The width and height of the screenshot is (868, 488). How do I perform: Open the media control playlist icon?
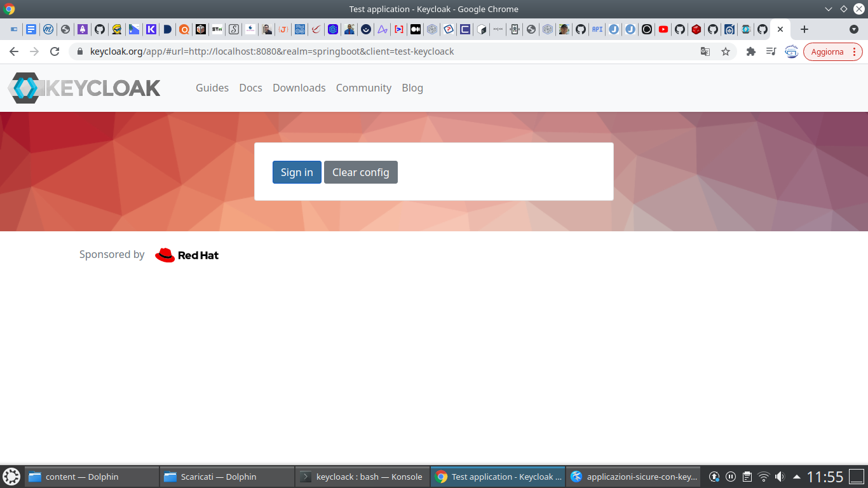771,51
